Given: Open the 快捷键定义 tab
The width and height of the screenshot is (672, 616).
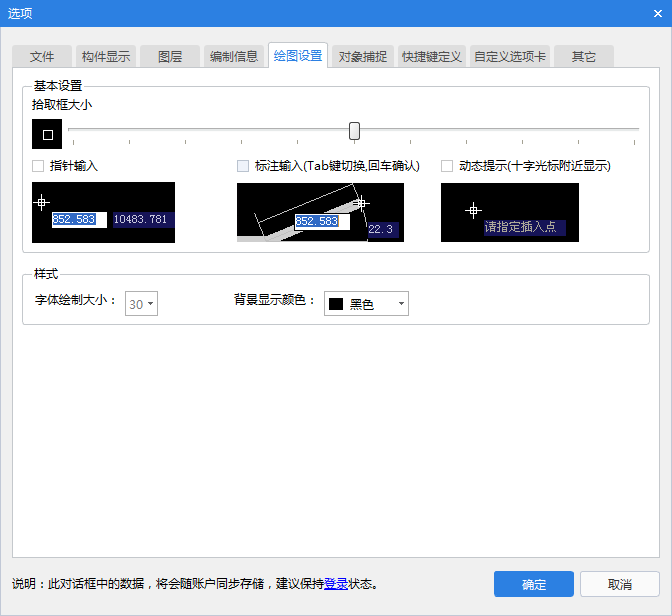Looking at the screenshot, I should (x=431, y=57).
